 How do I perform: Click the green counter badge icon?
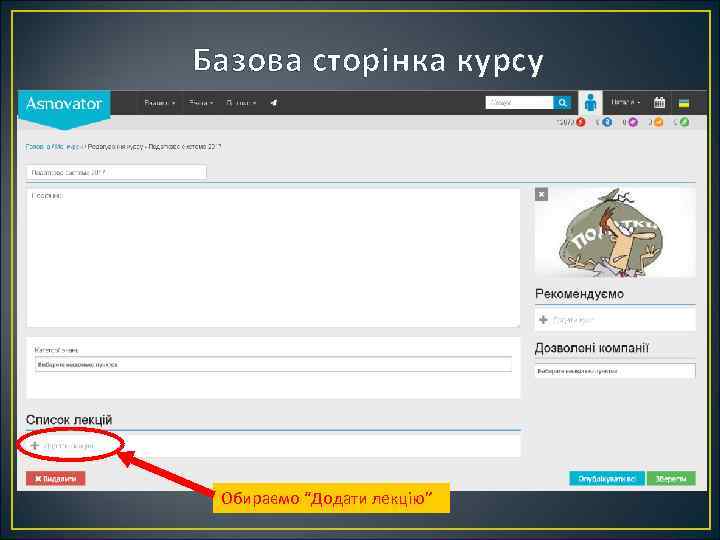tap(684, 122)
